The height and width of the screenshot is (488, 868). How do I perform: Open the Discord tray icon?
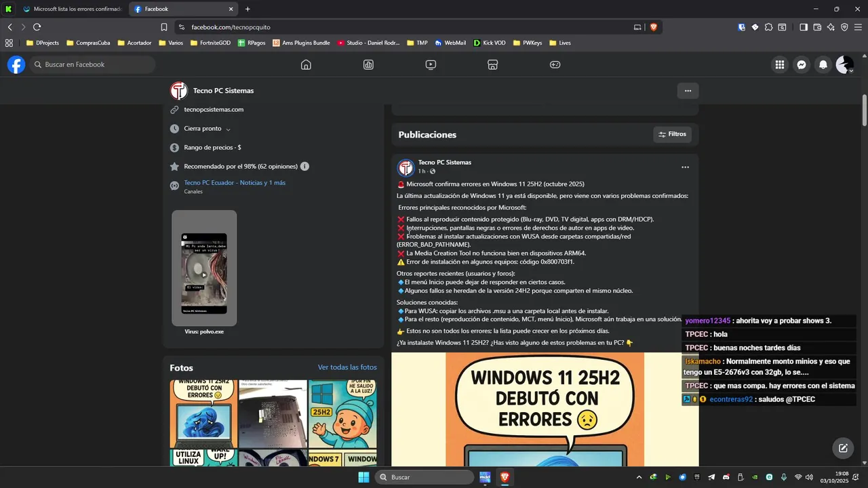coord(726,477)
